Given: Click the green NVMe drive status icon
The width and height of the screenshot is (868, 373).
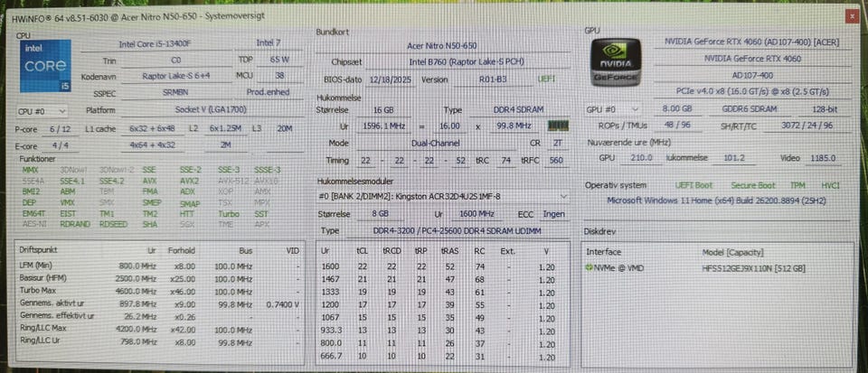Looking at the screenshot, I should pyautogui.click(x=590, y=268).
